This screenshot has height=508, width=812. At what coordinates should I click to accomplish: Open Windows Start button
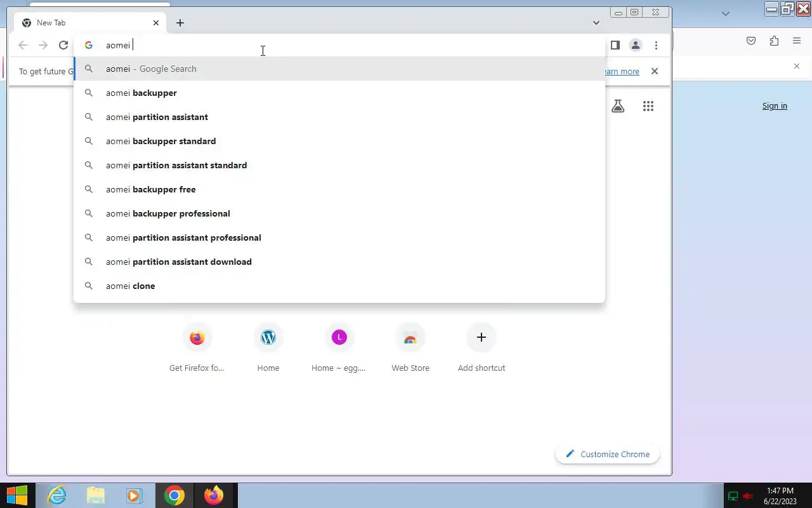[17, 495]
